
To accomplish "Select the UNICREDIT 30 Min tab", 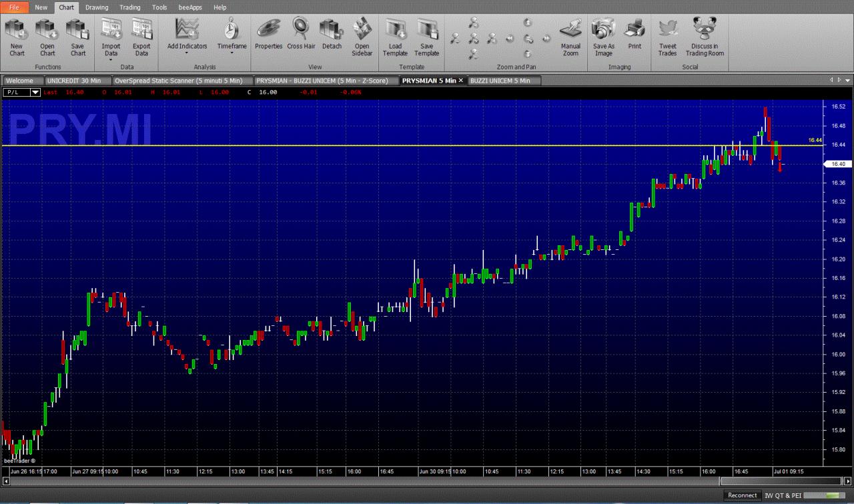I will pos(74,81).
